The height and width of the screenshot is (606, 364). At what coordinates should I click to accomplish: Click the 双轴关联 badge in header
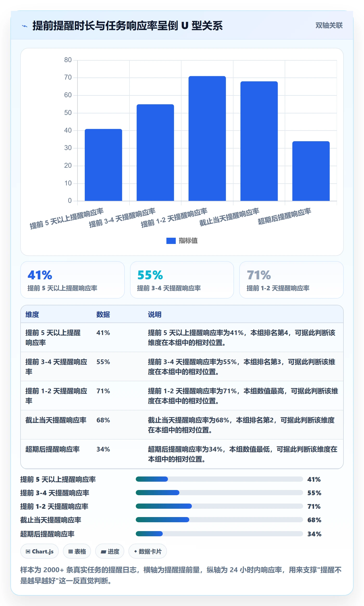pyautogui.click(x=329, y=25)
